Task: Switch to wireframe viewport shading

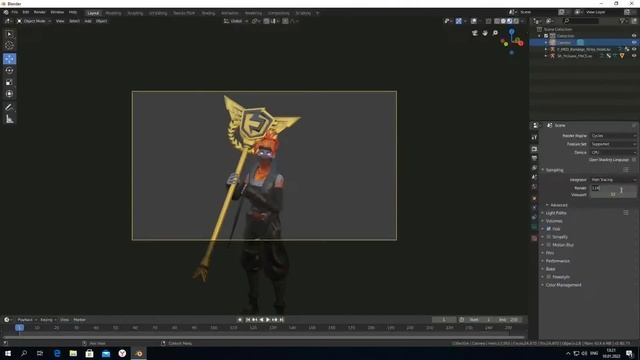Action: 497,21
